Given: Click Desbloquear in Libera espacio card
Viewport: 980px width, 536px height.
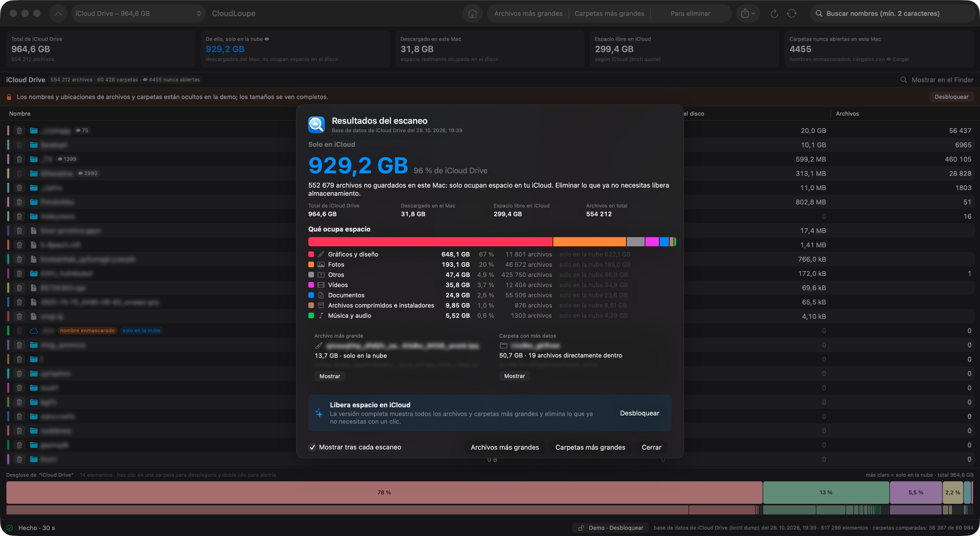Looking at the screenshot, I should [x=639, y=413].
